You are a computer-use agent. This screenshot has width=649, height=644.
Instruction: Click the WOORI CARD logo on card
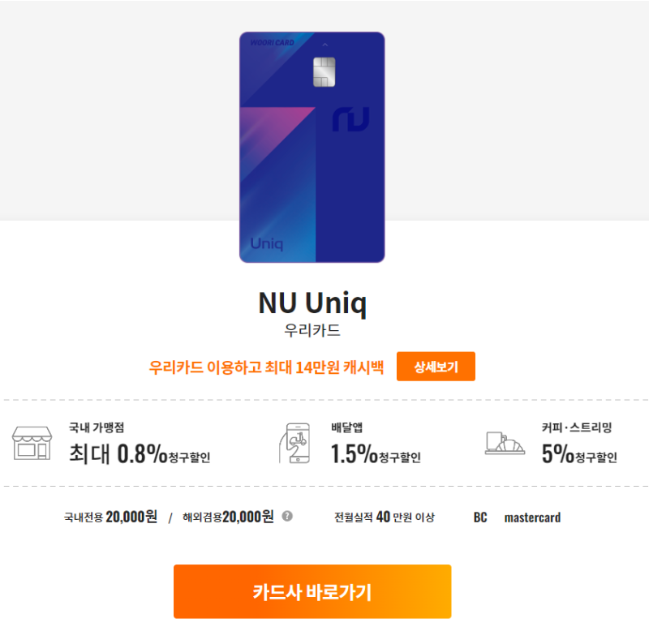[x=272, y=43]
